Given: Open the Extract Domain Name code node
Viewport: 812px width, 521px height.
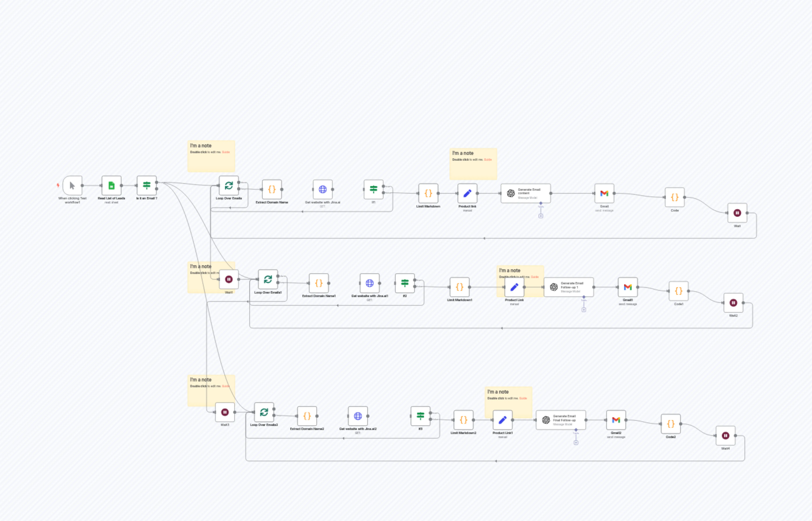Looking at the screenshot, I should point(272,189).
